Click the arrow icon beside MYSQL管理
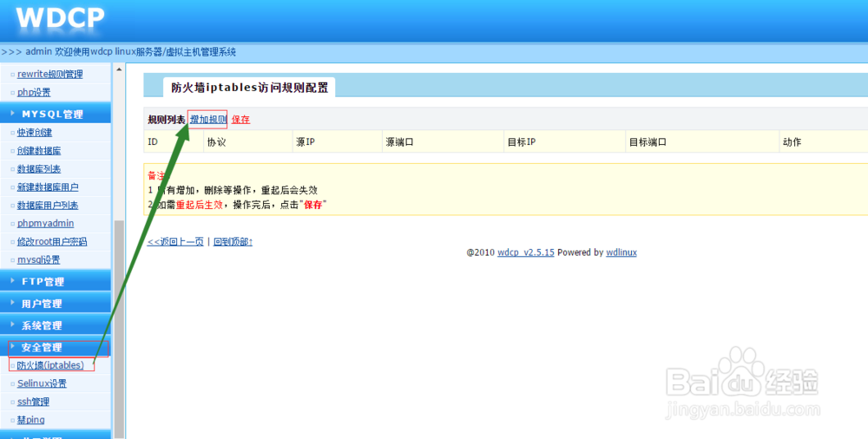Viewport: 868px width, 439px height. [x=13, y=113]
